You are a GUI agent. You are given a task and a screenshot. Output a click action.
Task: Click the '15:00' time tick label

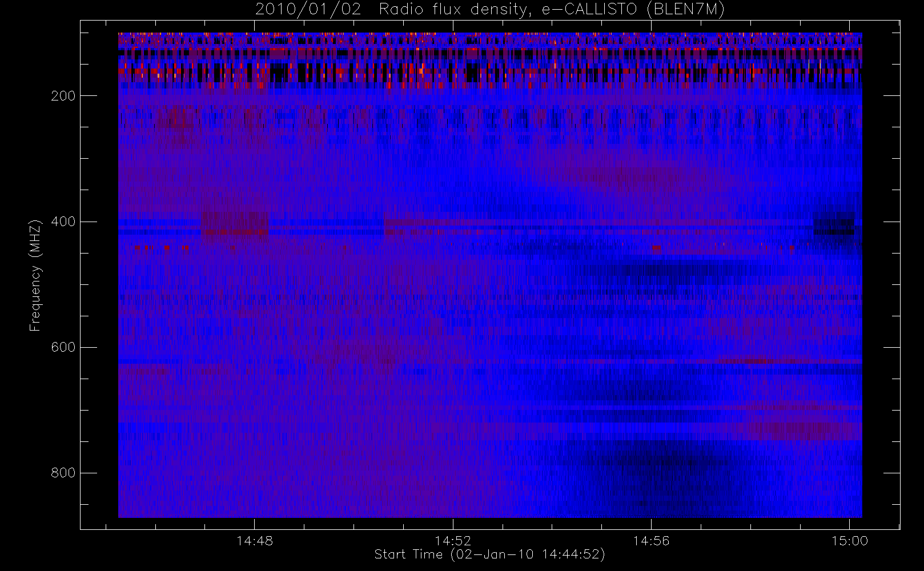tap(850, 541)
